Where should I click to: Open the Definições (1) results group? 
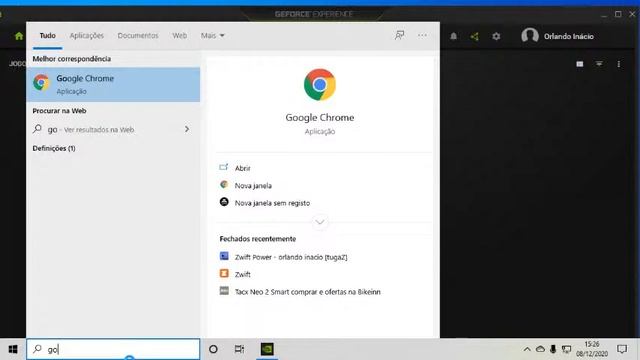coord(54,148)
